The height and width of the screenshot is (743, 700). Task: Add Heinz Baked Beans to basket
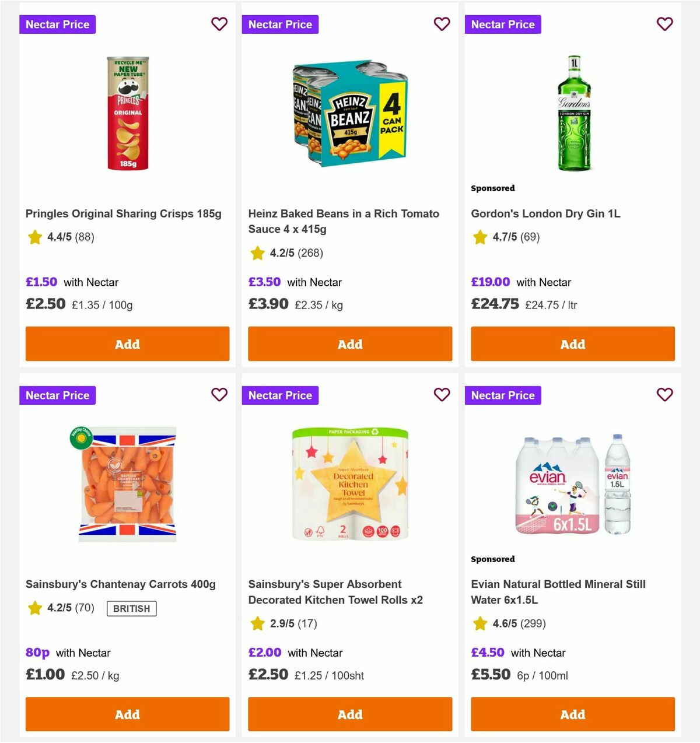tap(350, 344)
